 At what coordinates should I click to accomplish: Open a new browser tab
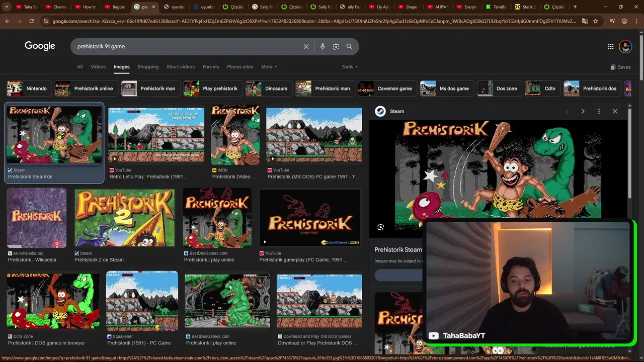click(x=575, y=7)
